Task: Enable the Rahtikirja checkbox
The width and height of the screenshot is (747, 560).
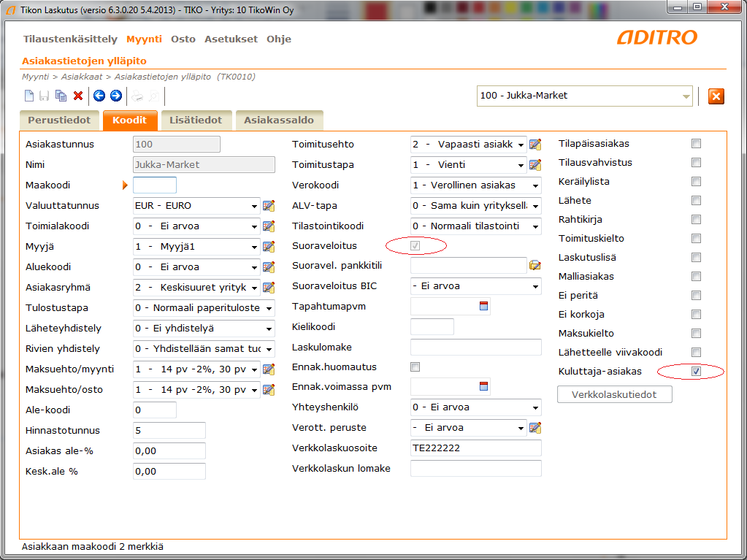Action: [x=696, y=219]
